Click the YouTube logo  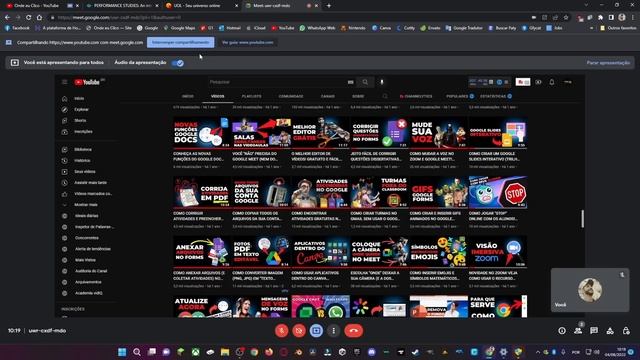pyautogui.click(x=87, y=82)
